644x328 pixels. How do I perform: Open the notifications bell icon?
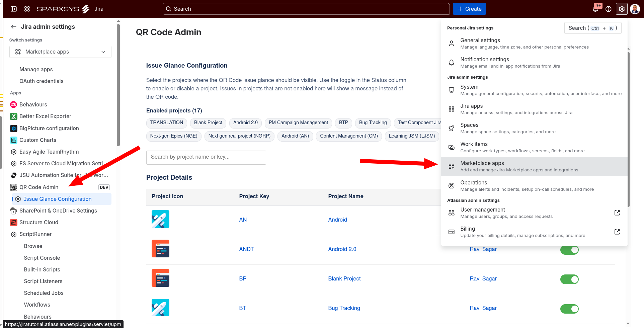595,9
